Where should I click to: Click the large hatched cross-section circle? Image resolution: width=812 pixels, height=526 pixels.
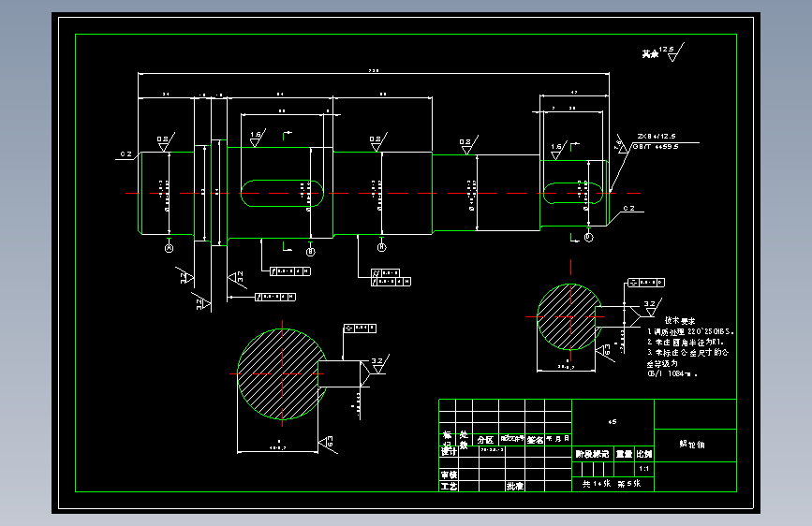pos(282,373)
